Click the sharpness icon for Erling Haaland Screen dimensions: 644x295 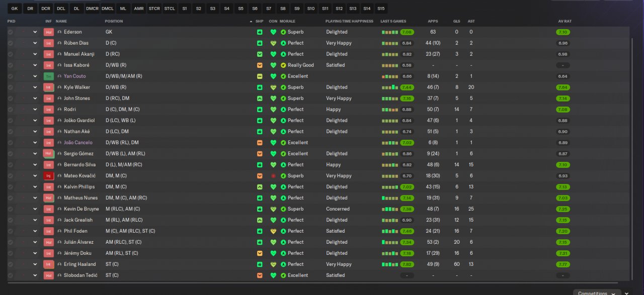[x=260, y=264]
